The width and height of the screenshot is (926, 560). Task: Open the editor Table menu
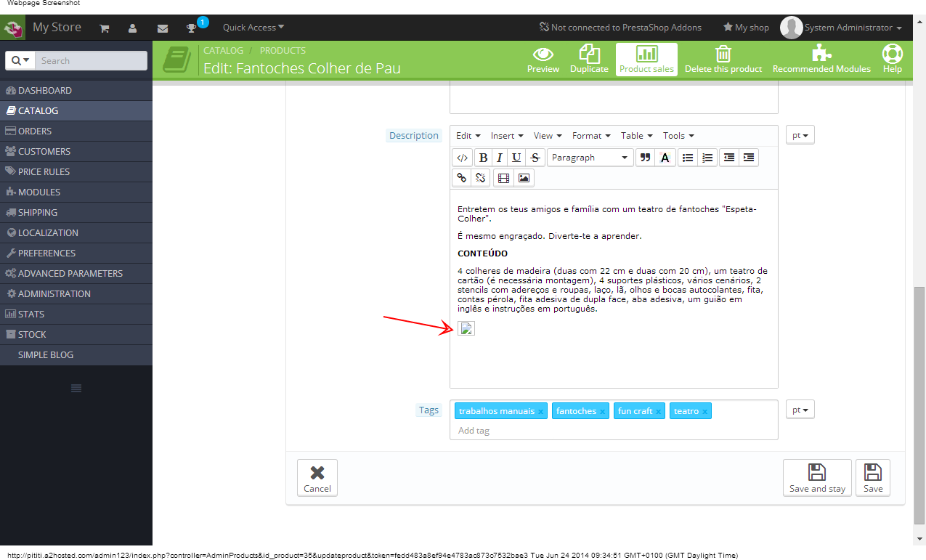click(637, 136)
